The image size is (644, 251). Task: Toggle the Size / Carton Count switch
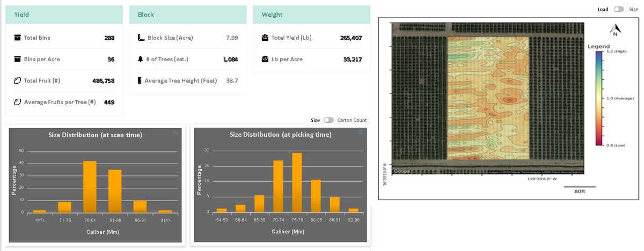coord(328,120)
